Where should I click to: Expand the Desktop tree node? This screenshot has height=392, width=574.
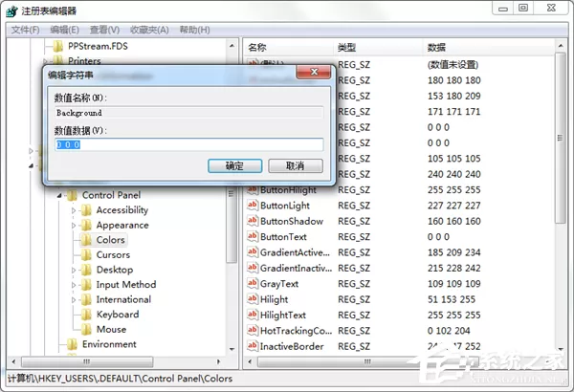(74, 271)
